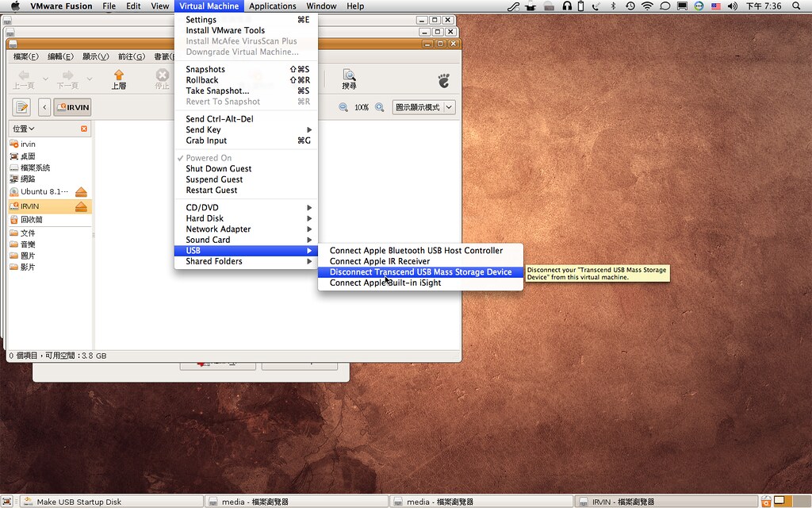Viewport: 812px width, 508px height.
Task: Eject the Ubuntu 8.1 volume
Action: [80, 191]
